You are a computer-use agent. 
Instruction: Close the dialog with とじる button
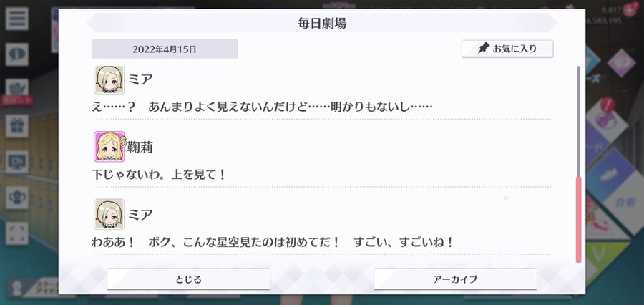[x=188, y=279]
